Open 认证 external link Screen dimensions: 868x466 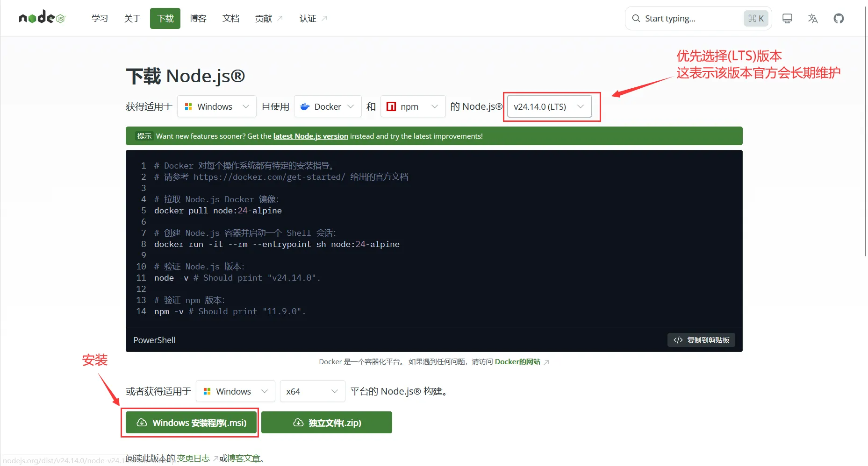[313, 18]
